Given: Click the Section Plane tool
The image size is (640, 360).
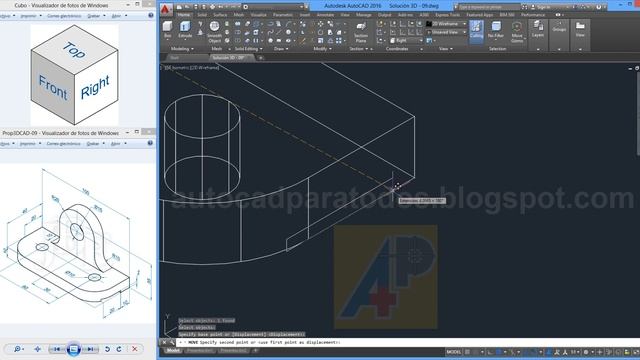Looking at the screenshot, I should 361,33.
